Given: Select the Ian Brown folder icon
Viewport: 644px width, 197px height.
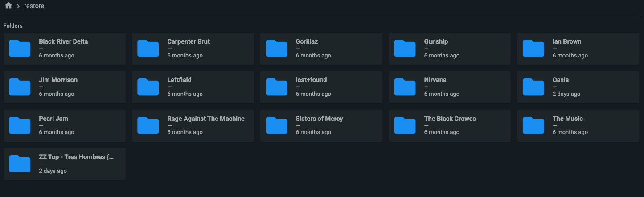Looking at the screenshot, I should (533, 49).
